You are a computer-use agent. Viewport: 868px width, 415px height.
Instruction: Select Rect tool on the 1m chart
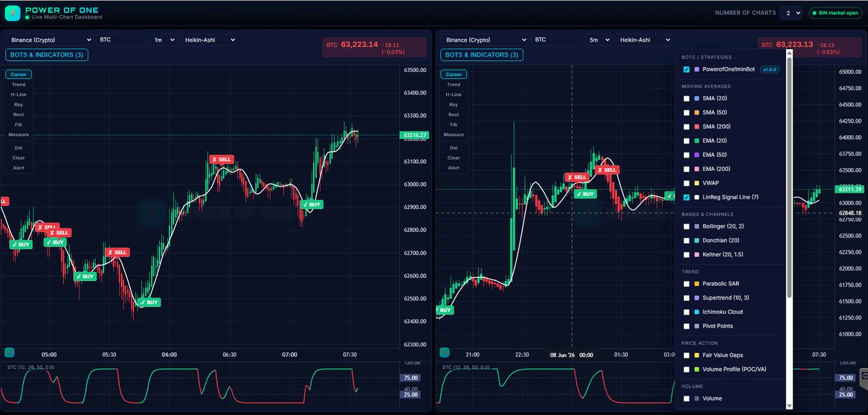(19, 115)
